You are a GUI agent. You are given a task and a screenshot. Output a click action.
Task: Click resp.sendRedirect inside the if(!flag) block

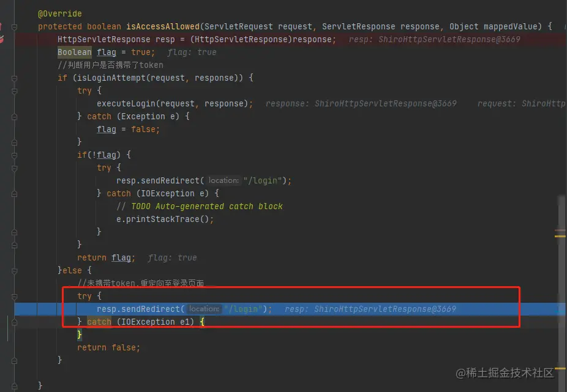pos(157,180)
